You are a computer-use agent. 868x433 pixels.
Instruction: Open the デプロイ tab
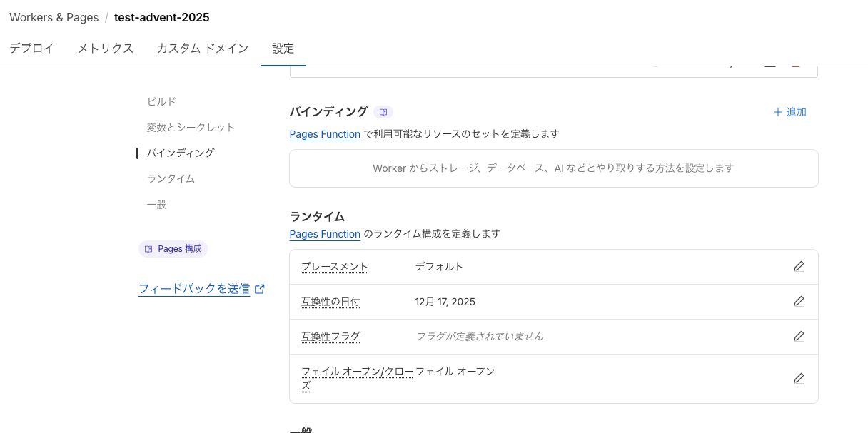click(x=31, y=48)
